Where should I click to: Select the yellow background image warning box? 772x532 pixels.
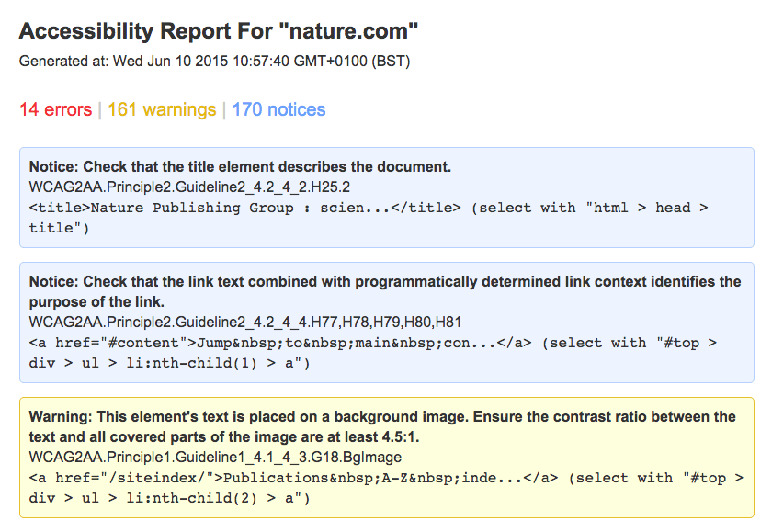tap(387, 458)
